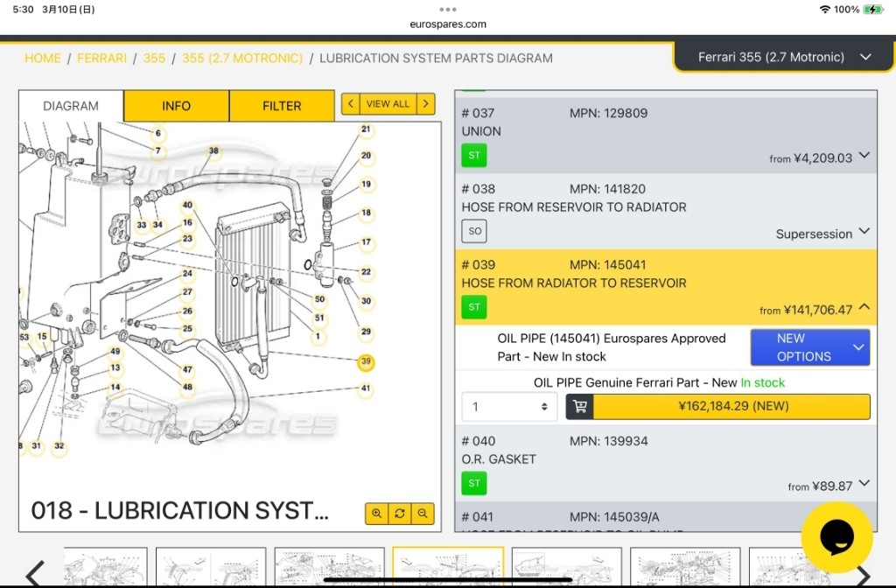Select part number 38 marker on diagram
Image resolution: width=896 pixels, height=588 pixels.
213,150
